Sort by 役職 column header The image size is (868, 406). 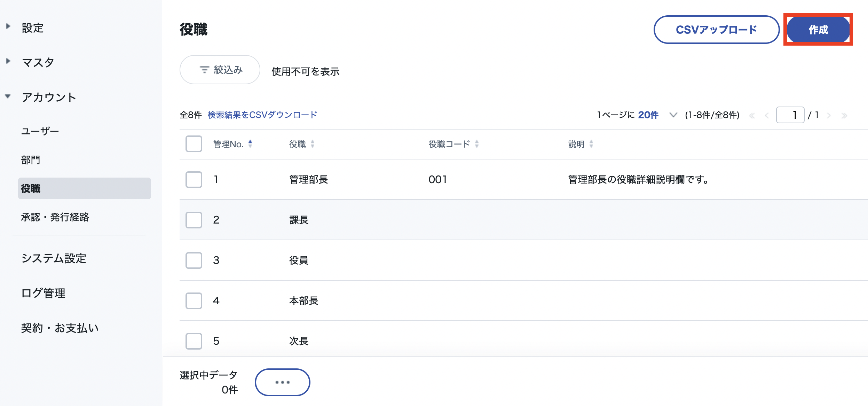click(x=302, y=144)
